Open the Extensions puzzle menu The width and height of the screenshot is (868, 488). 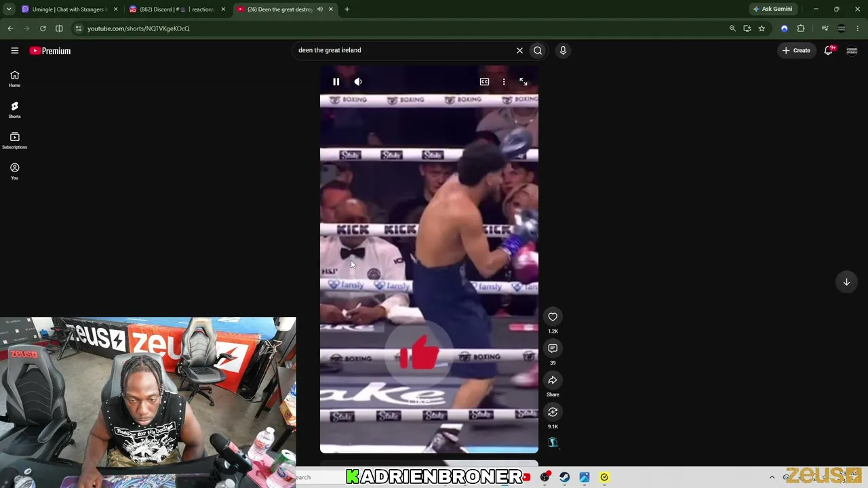coord(801,28)
